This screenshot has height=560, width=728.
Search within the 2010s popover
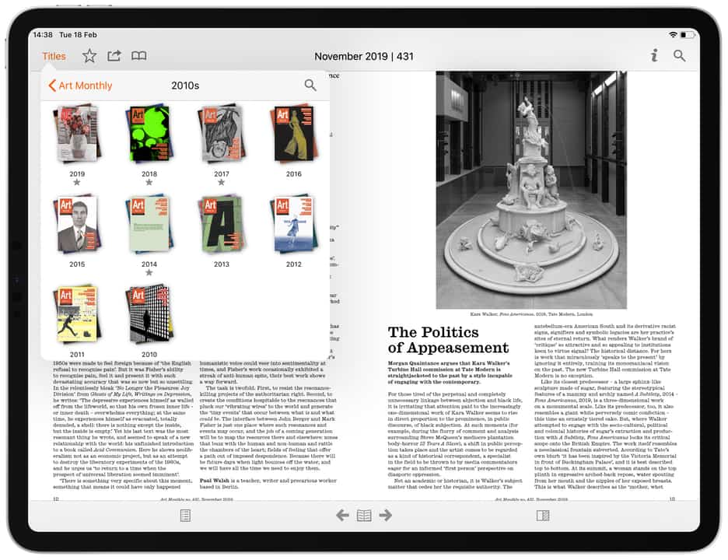310,86
